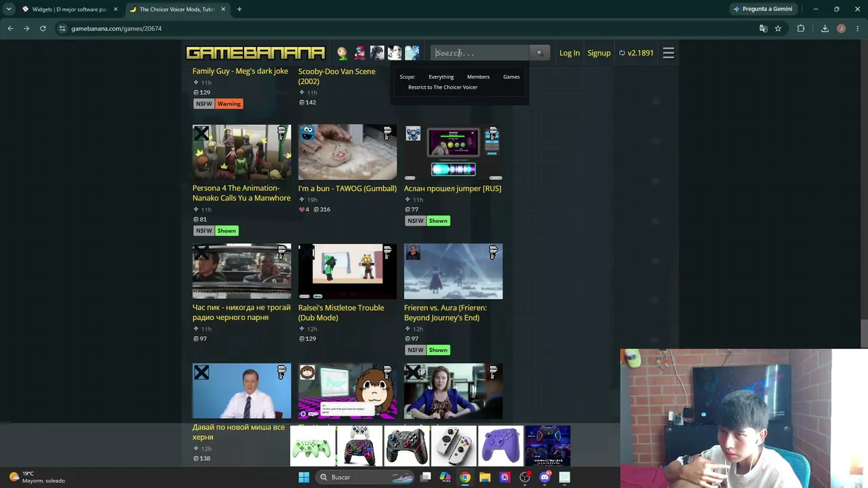
Task: Open the weather widget showing 19°C
Action: 38,477
